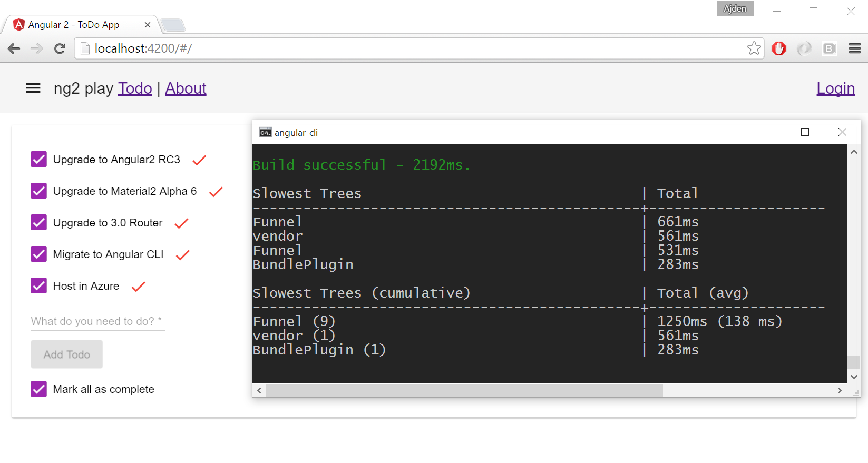The image size is (868, 463).
Task: Delete the Migrate to Angular CLI todo
Action: click(182, 254)
